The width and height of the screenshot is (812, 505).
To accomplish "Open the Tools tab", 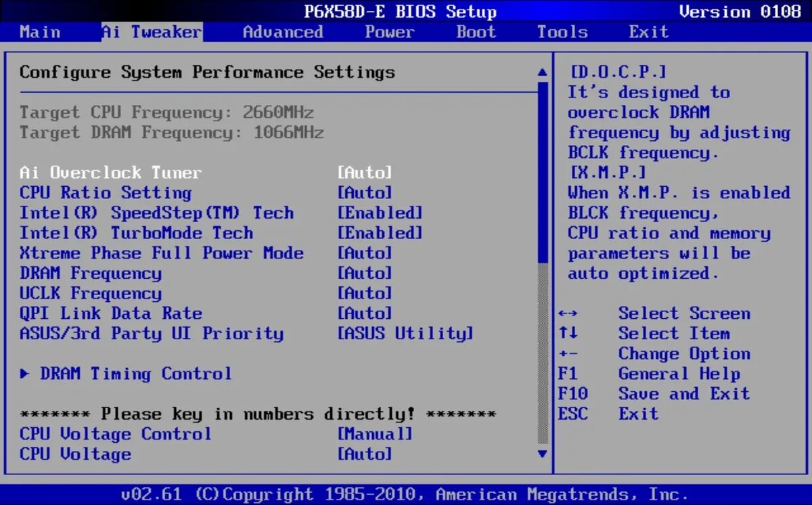I will click(x=562, y=32).
